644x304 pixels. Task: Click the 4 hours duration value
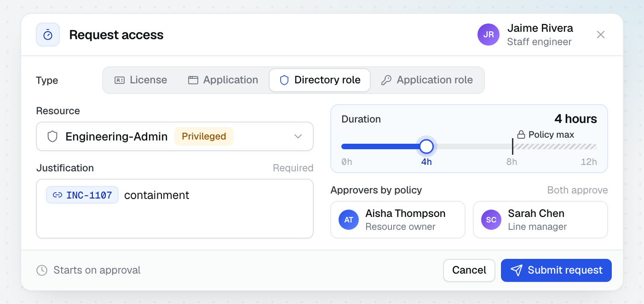575,119
